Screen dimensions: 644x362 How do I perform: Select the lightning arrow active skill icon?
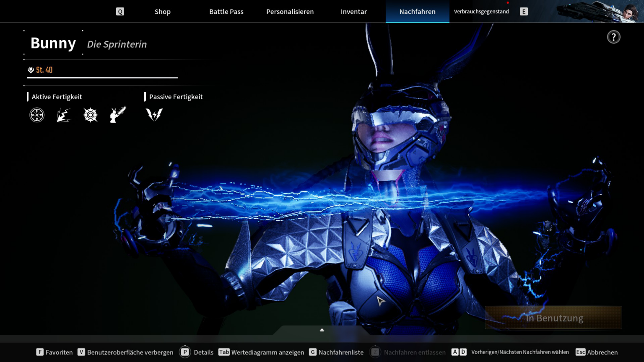point(64,115)
